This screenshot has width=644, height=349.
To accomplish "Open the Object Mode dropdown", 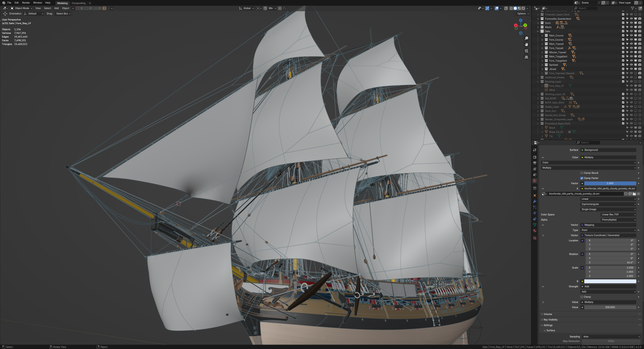I will 21,8.
